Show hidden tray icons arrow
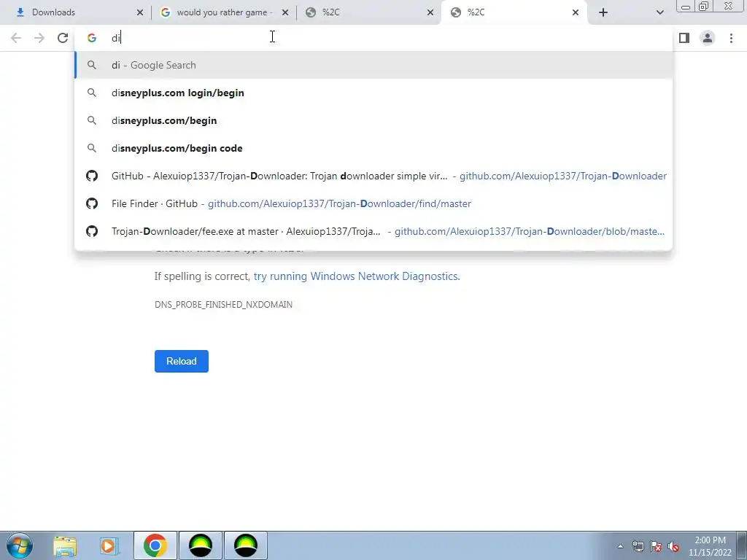This screenshot has height=560, width=747. pyautogui.click(x=620, y=546)
